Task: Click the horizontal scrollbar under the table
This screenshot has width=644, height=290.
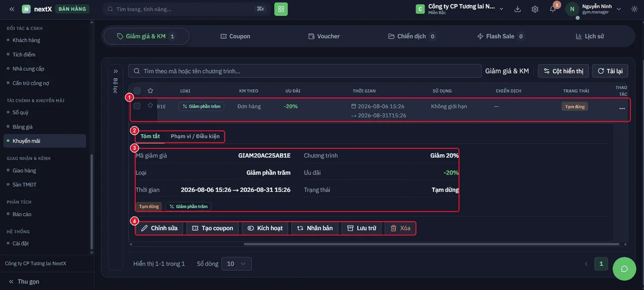Action: point(431,244)
